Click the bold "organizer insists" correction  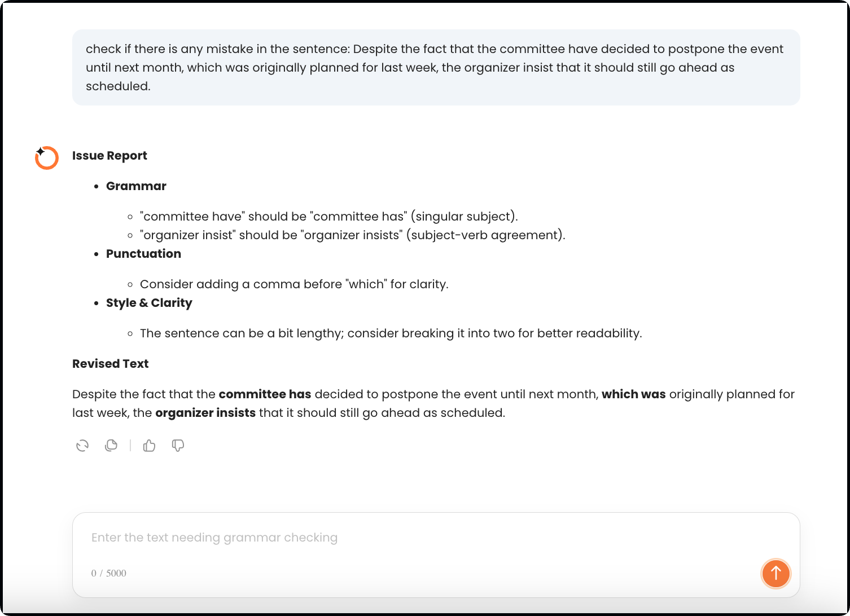(x=205, y=413)
